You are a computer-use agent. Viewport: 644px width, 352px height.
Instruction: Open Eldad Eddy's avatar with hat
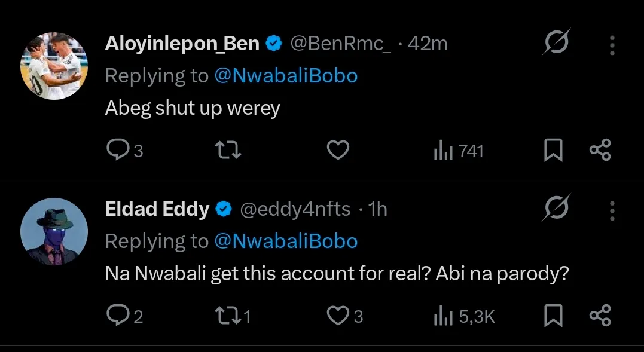(54, 232)
